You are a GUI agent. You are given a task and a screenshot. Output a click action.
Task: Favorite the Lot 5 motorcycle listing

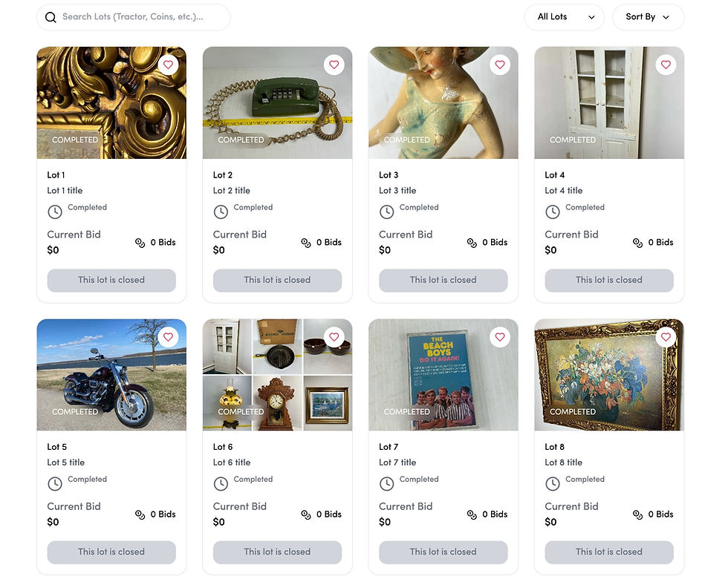click(x=168, y=337)
